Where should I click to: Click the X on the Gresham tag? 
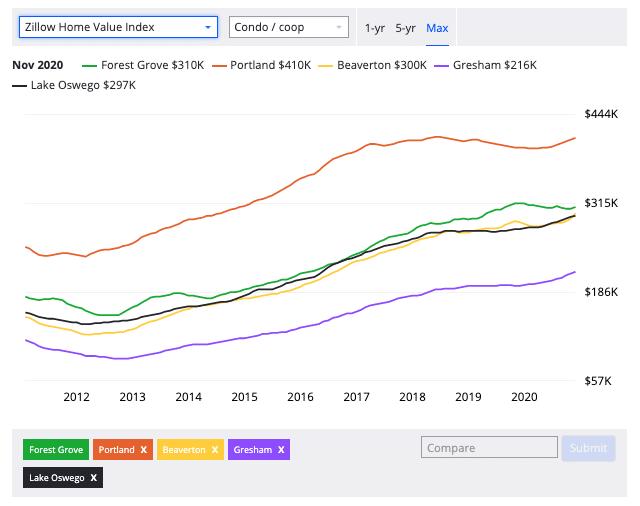pos(281,450)
